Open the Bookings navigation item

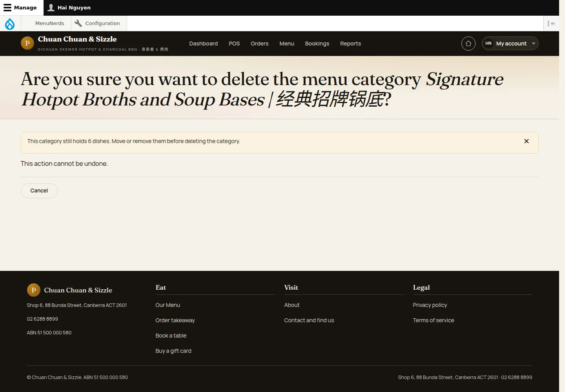coord(317,44)
